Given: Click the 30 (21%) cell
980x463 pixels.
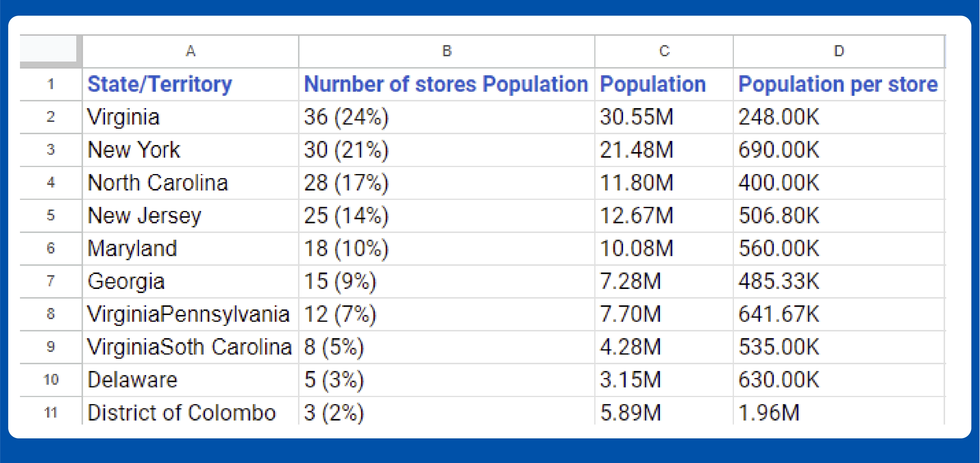Looking at the screenshot, I should pos(447,150).
